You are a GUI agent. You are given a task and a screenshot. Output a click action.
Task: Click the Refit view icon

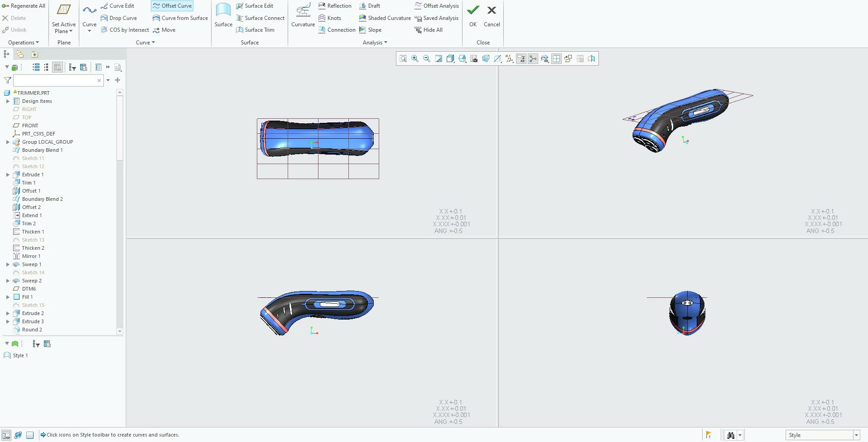403,59
